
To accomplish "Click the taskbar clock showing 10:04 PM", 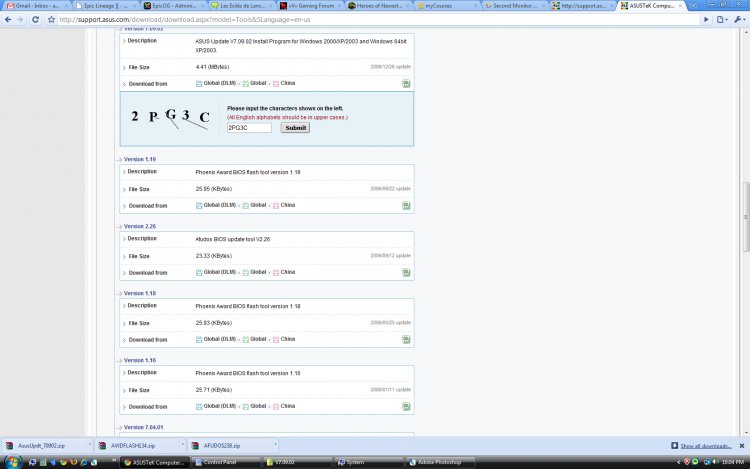I will click(x=732, y=462).
